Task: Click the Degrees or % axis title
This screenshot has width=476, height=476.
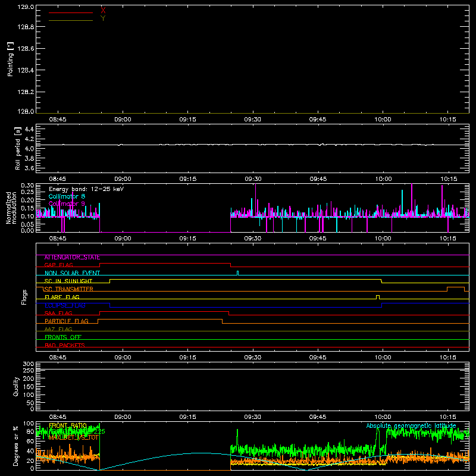Action: pyautogui.click(x=16, y=446)
